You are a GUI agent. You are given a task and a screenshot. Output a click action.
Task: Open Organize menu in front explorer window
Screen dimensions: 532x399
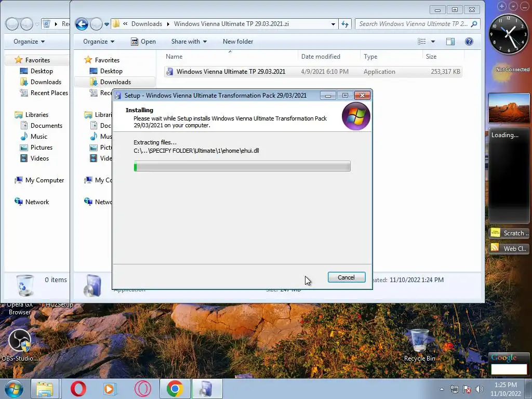pyautogui.click(x=99, y=42)
